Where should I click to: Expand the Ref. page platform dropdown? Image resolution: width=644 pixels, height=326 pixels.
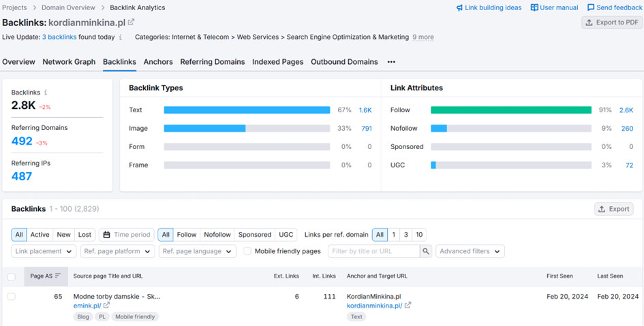coord(117,251)
